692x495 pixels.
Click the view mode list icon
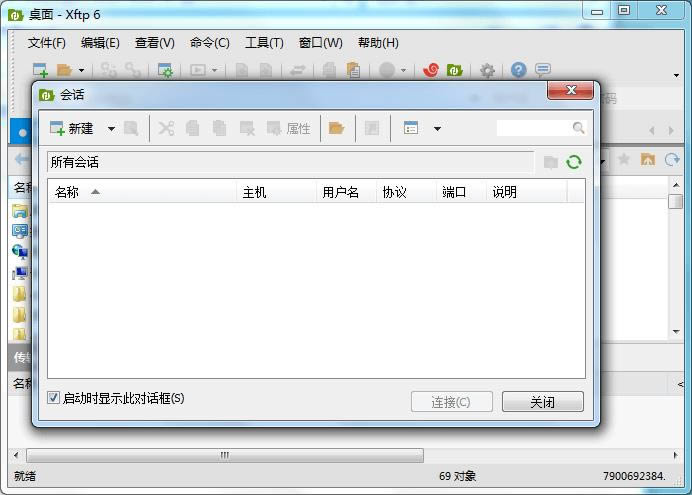pyautogui.click(x=411, y=128)
